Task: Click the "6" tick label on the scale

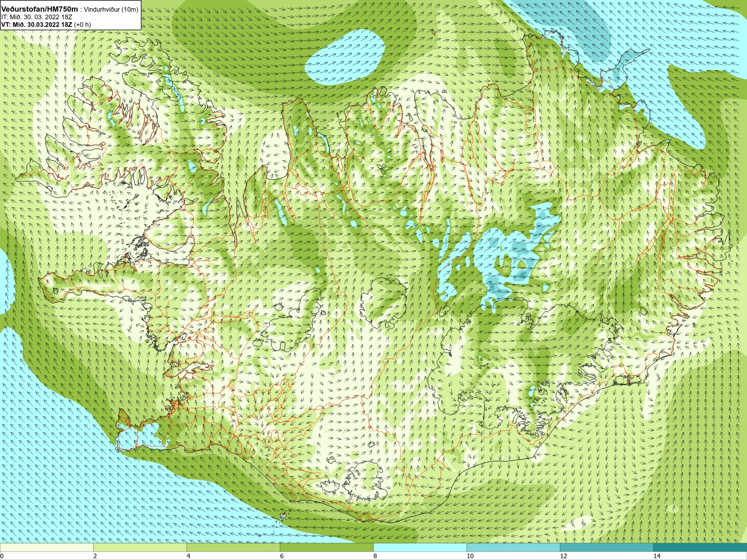Action: pyautogui.click(x=282, y=556)
